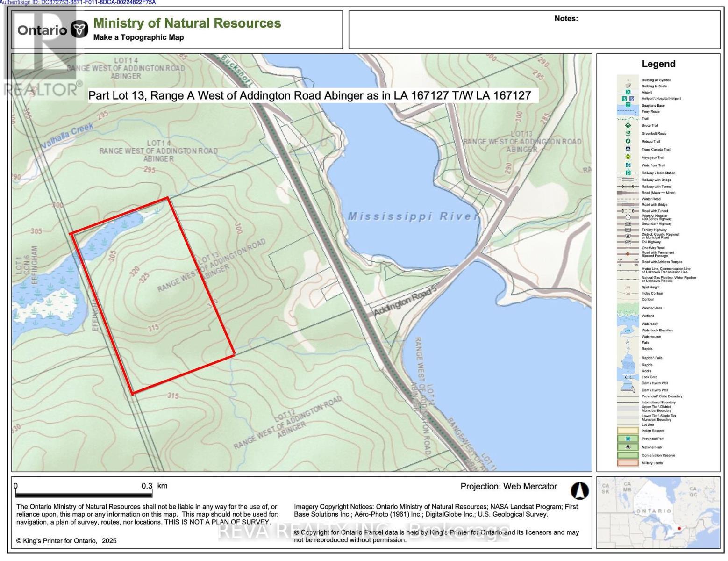Click the Voyageur Trail smiley icon
728x561 pixels.
628,157
